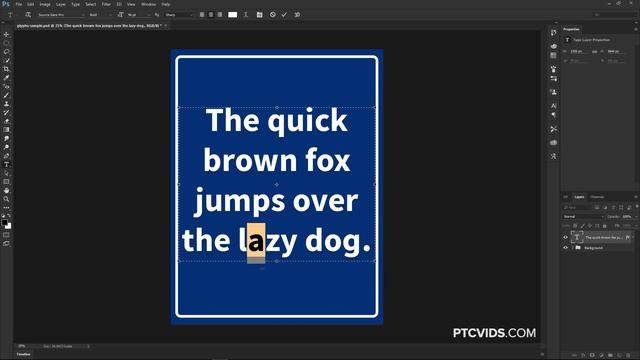This screenshot has height=360, width=640.
Task: Open the Window menu
Action: (149, 4)
